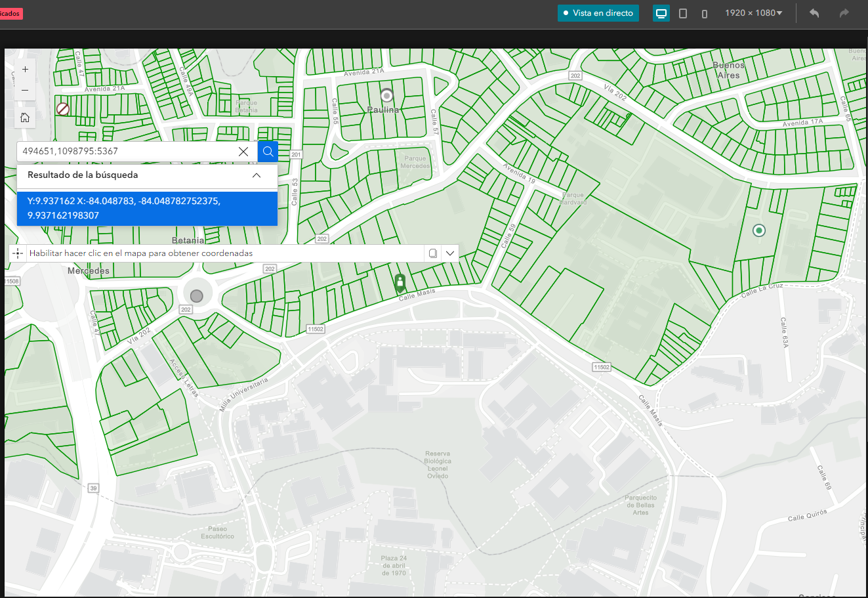Screen dimensions: 868x598
Task: Click the no-entry sign map marker
Action: (63, 109)
